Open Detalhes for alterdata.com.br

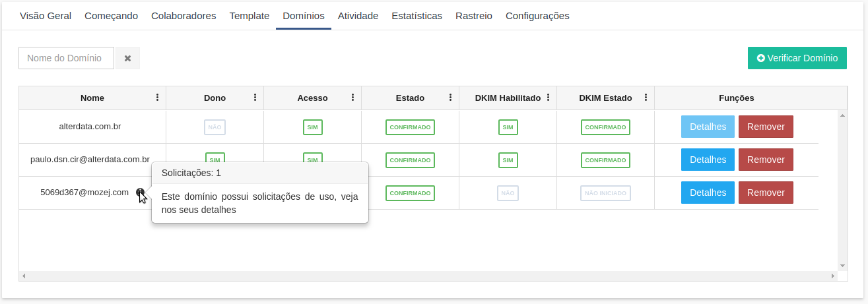point(708,127)
